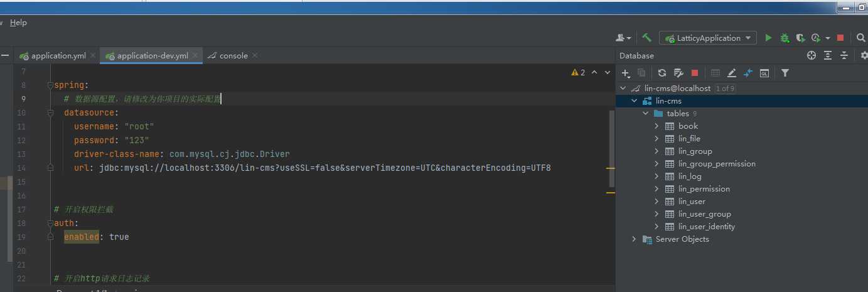
Task: Click the driver-class-name value com.mysql.cj.jdbc.Driver
Action: click(x=230, y=154)
